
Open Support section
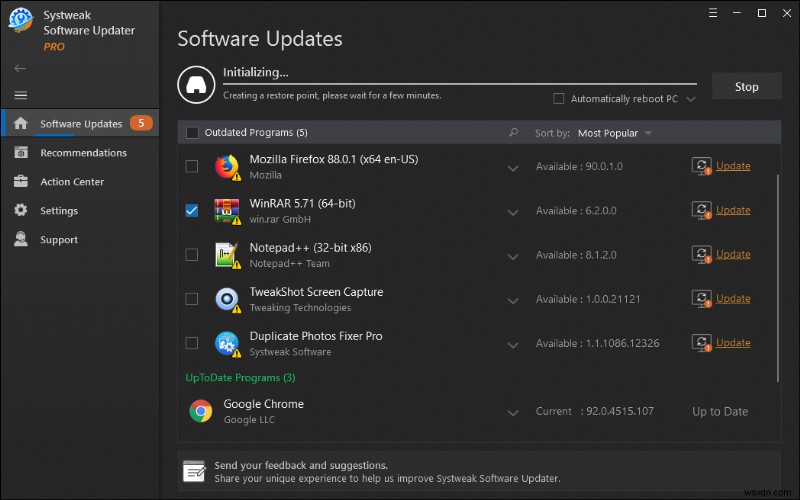[x=80, y=239]
